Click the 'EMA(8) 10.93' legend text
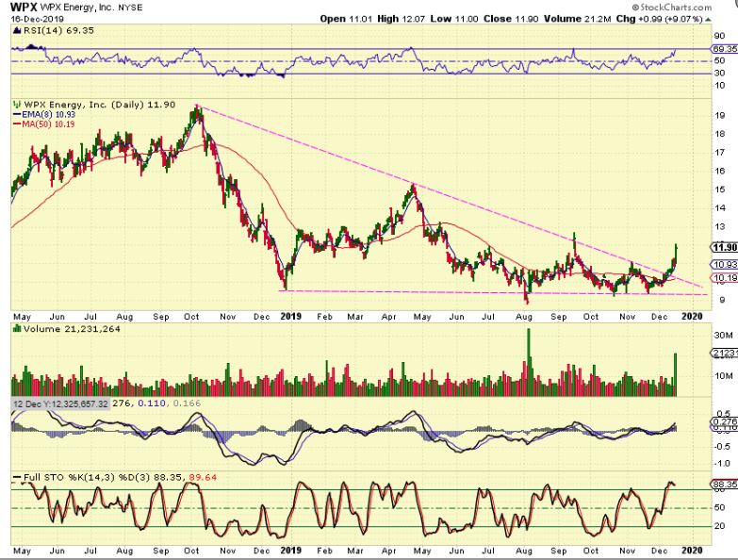 pos(48,115)
